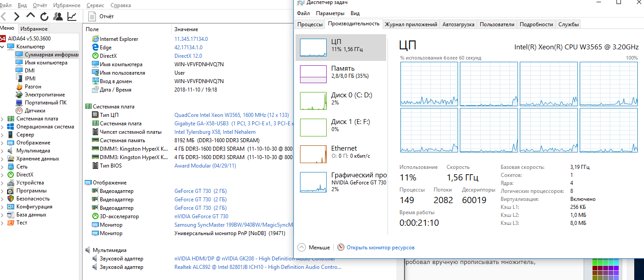Click the AIDA64 back arrow toolbar button
The height and width of the screenshot is (280, 644).
pos(3,16)
